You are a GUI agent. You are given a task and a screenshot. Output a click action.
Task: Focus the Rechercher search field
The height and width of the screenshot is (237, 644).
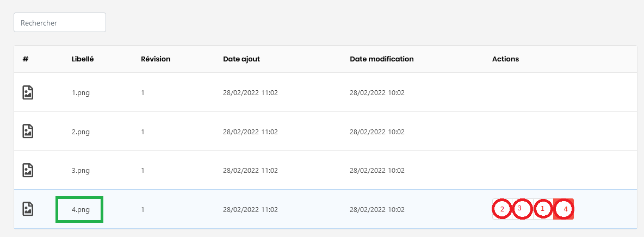60,23
